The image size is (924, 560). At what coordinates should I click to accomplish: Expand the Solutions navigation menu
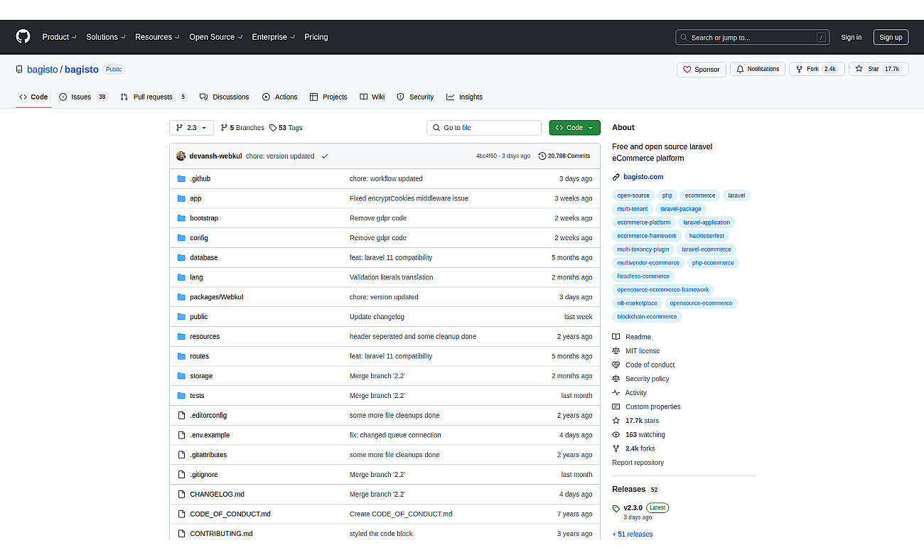pyautogui.click(x=105, y=37)
